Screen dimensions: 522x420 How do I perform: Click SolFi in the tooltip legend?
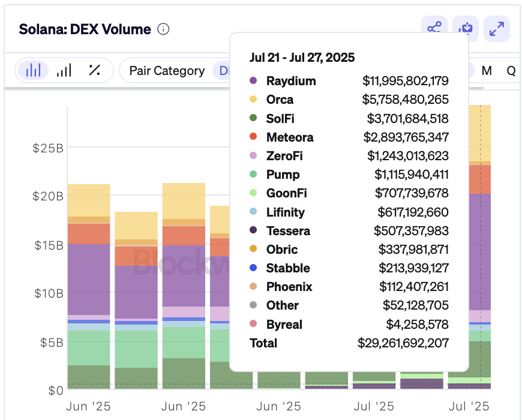pyautogui.click(x=280, y=118)
